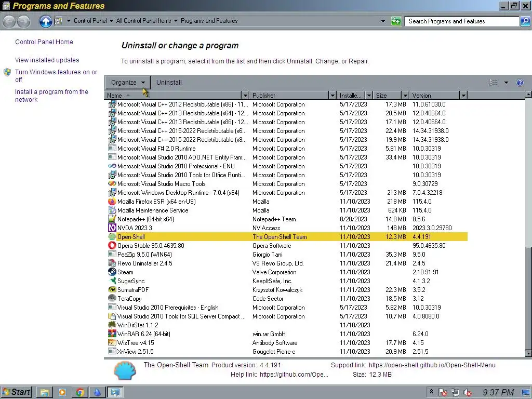Sort by the Size column header
The width and height of the screenshot is (532, 399).
[x=388, y=96]
